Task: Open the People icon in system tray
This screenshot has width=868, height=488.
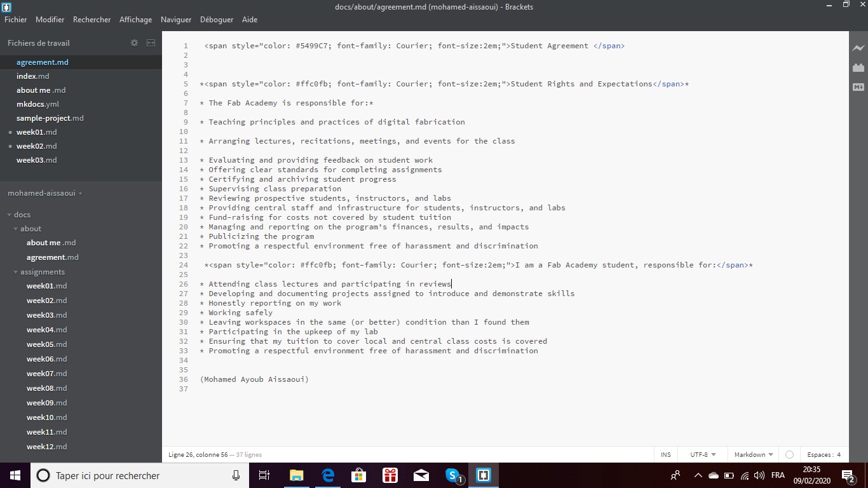Action: 675,475
